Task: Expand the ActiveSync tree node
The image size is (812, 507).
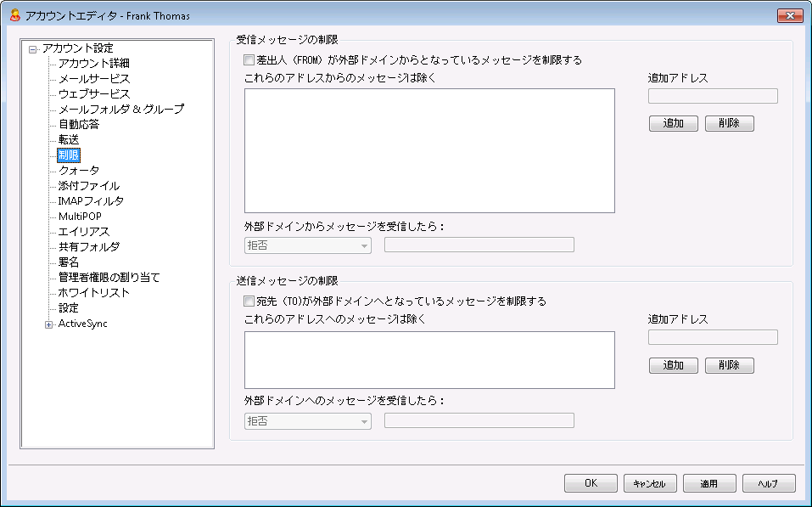Action: point(49,324)
